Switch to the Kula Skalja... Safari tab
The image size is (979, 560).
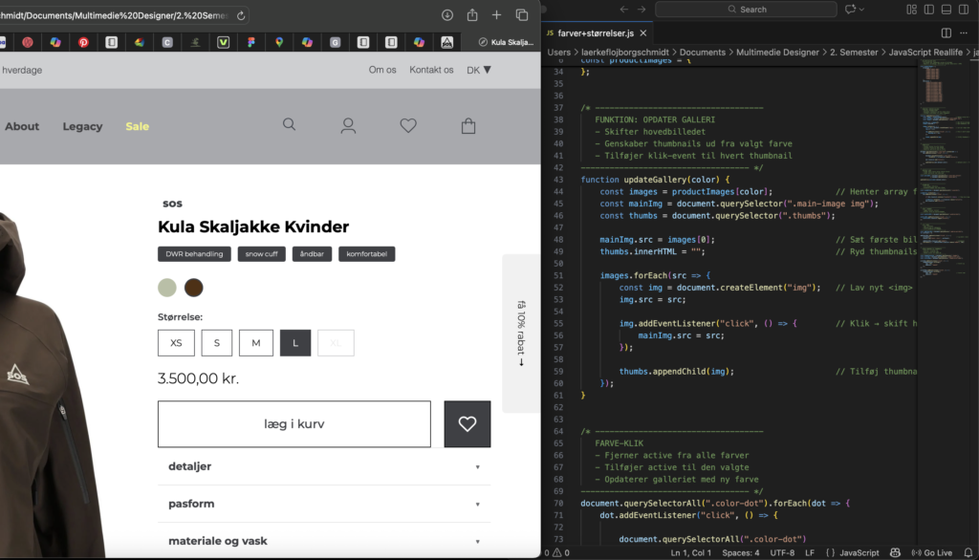click(x=507, y=42)
